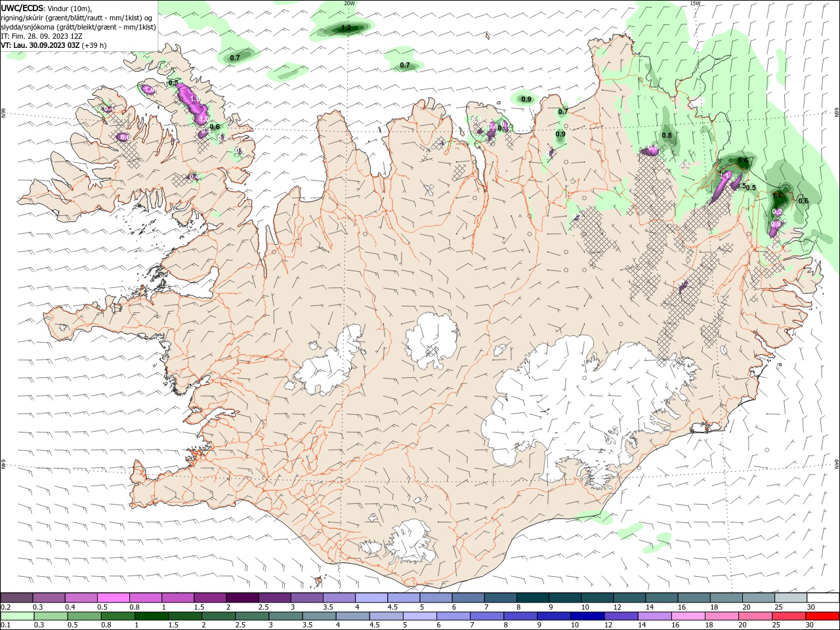Click the 'rigning/skúrir' legend description line

point(77,18)
